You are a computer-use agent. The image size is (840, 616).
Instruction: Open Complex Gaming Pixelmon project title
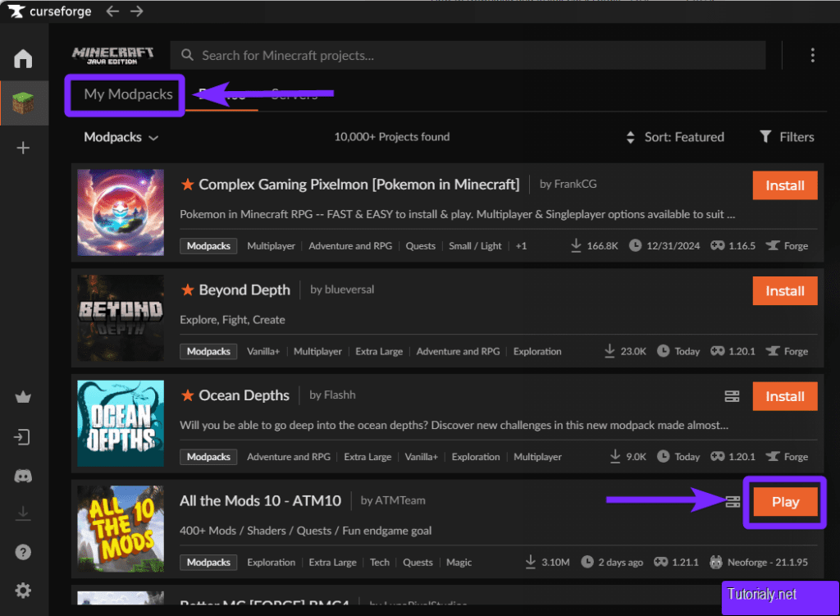(x=359, y=185)
